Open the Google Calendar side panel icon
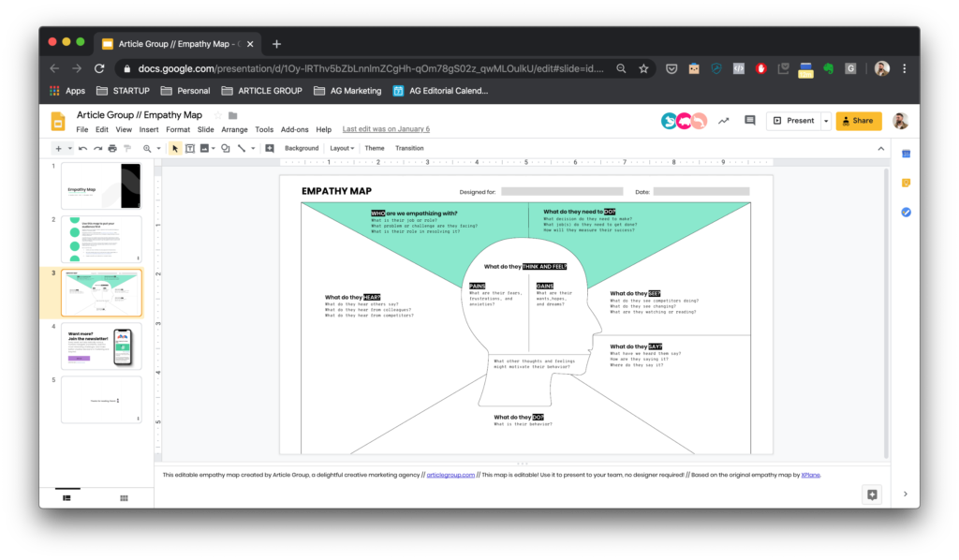 click(x=906, y=155)
